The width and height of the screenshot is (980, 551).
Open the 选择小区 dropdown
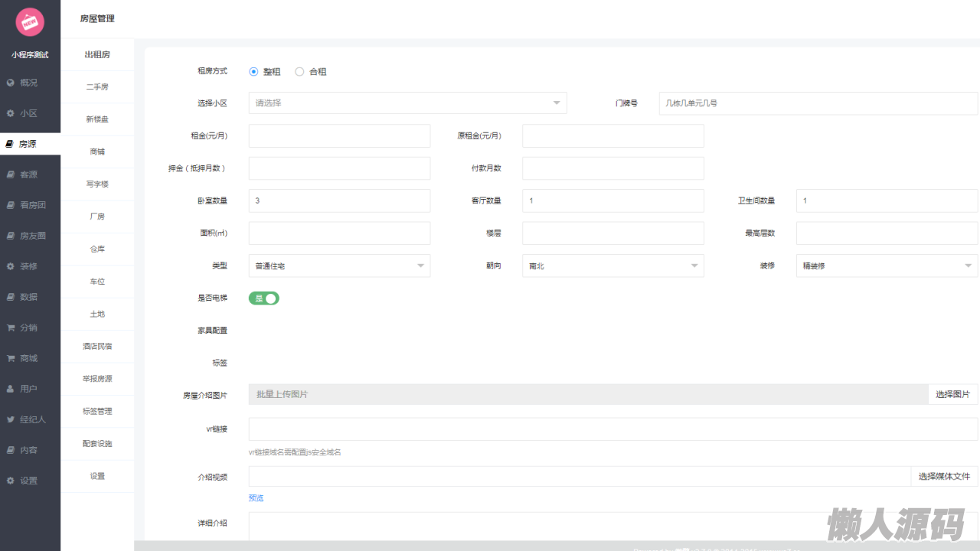(x=407, y=103)
